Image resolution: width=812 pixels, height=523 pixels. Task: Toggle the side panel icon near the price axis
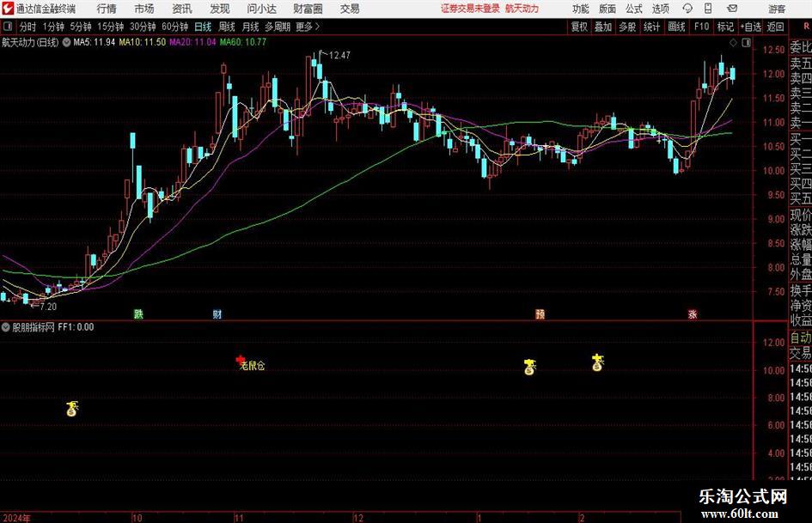(746, 43)
